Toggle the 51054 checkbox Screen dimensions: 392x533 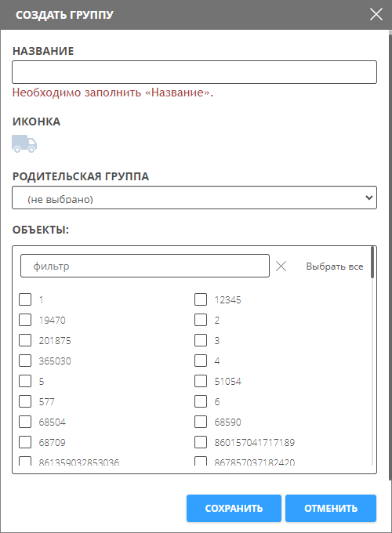[x=201, y=381]
